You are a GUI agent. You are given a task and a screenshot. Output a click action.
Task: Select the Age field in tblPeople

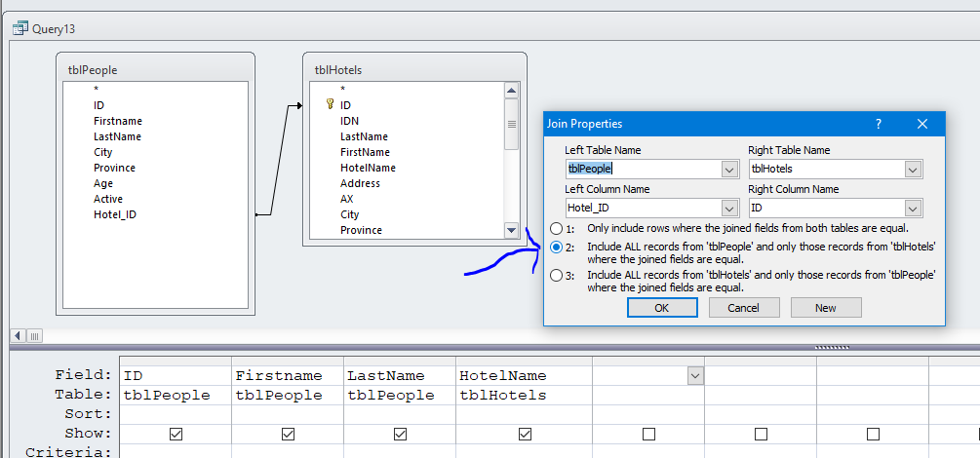pos(103,183)
